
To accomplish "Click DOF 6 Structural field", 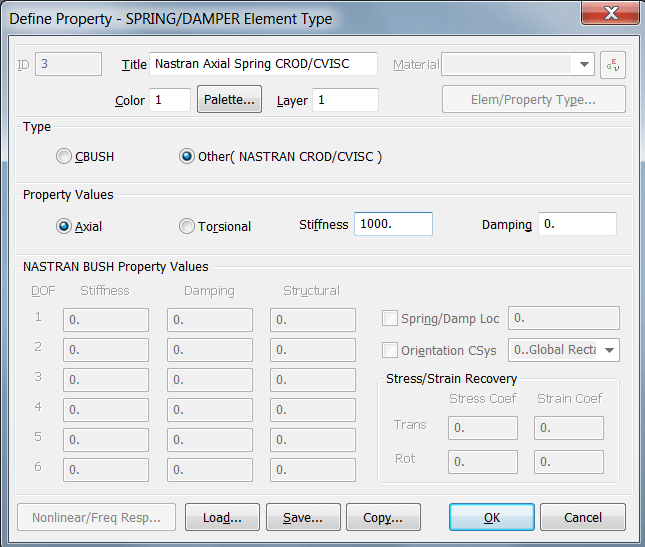I will coord(313,470).
